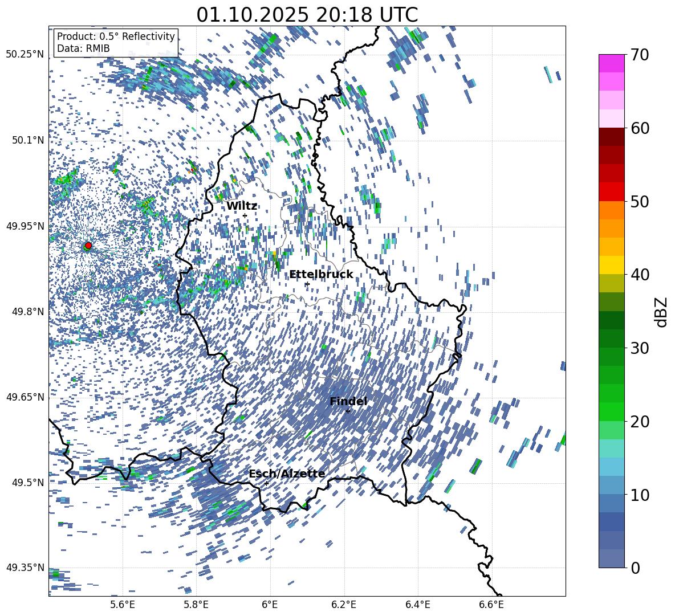Click the dark red colorbar segment below 60
675x616 pixels.
pyautogui.click(x=612, y=137)
